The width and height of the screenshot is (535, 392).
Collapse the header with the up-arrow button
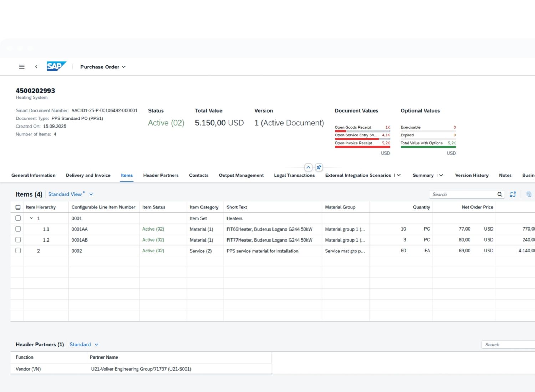(x=308, y=167)
